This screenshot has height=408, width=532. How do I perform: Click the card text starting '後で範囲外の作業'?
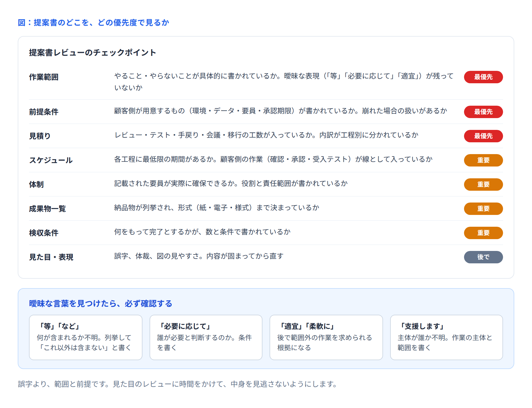point(325,343)
